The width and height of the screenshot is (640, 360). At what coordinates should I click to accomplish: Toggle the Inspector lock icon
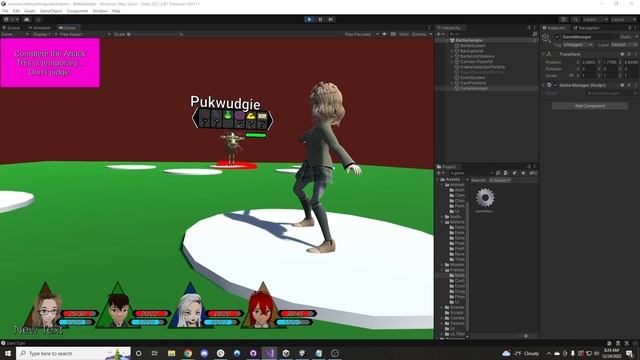tap(629, 28)
